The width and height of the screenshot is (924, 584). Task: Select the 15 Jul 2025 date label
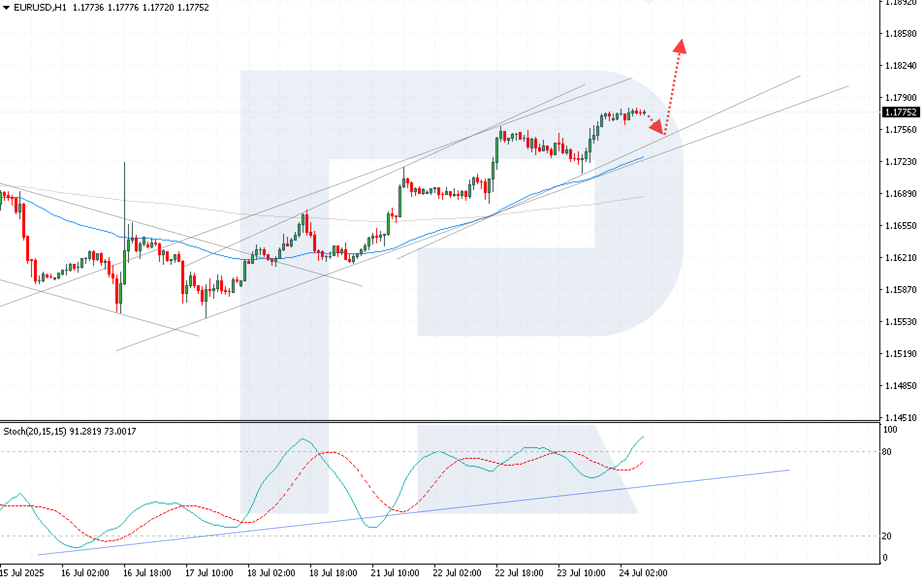(22, 573)
